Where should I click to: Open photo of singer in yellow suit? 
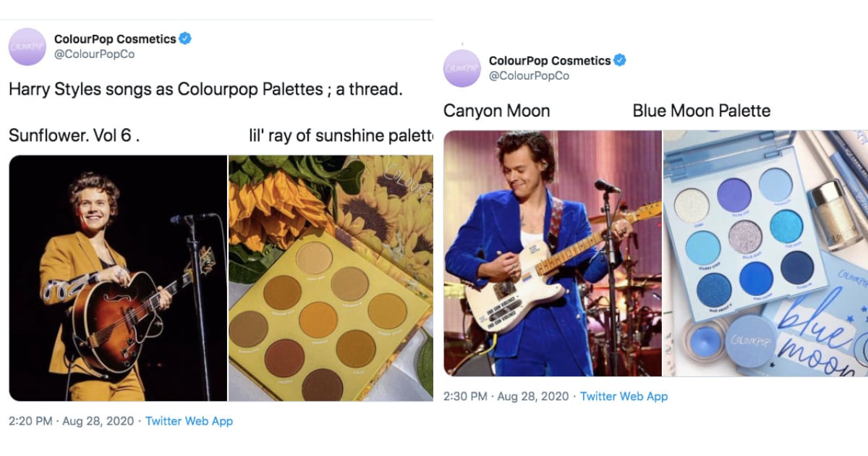[x=118, y=278]
